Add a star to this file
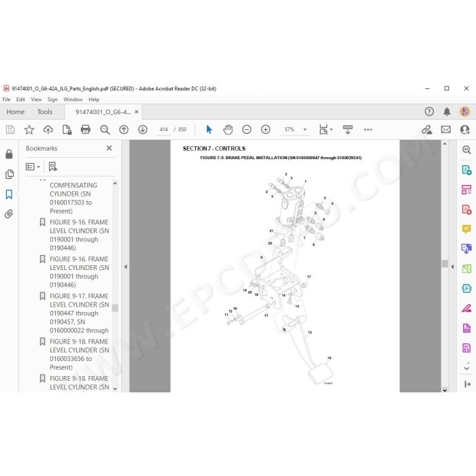Screen dimensions: 476x476 coord(29,130)
